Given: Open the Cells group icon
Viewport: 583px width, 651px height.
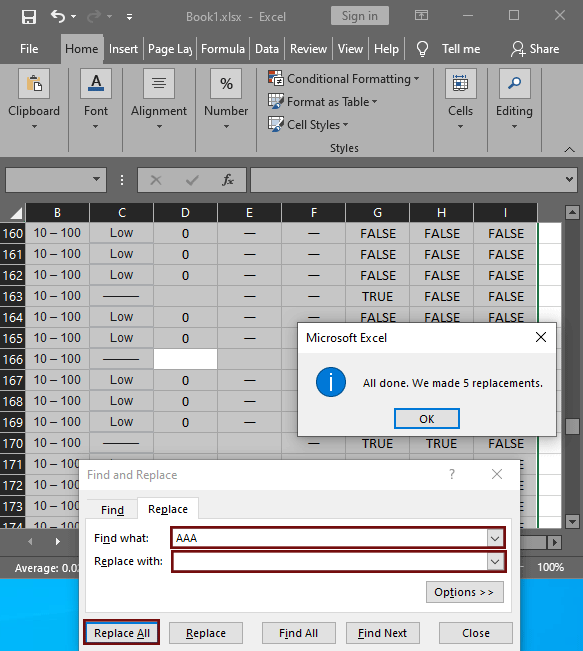Looking at the screenshot, I should coord(461,83).
